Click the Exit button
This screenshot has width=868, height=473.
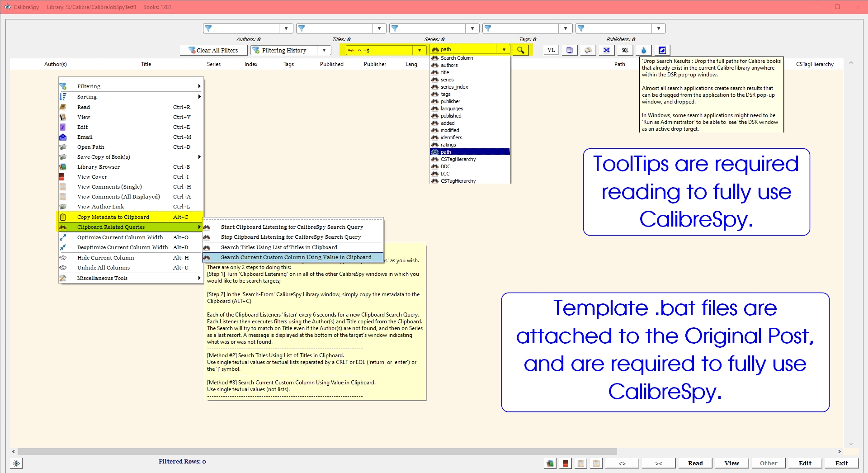[x=842, y=463]
